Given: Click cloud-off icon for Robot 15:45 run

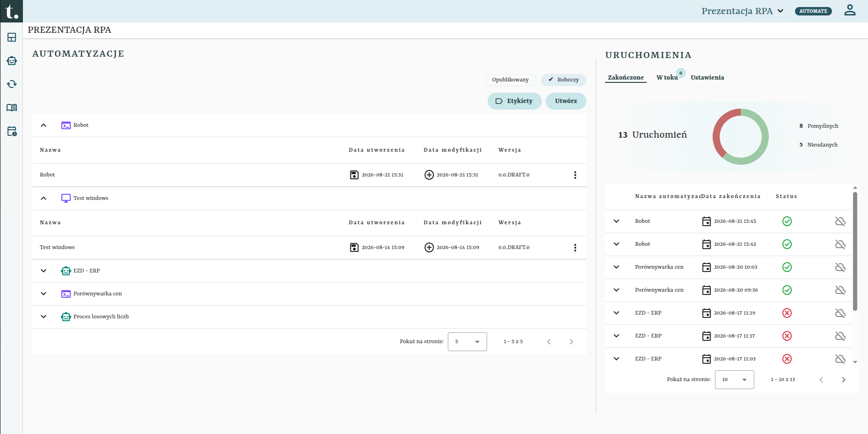Looking at the screenshot, I should pyautogui.click(x=840, y=221).
